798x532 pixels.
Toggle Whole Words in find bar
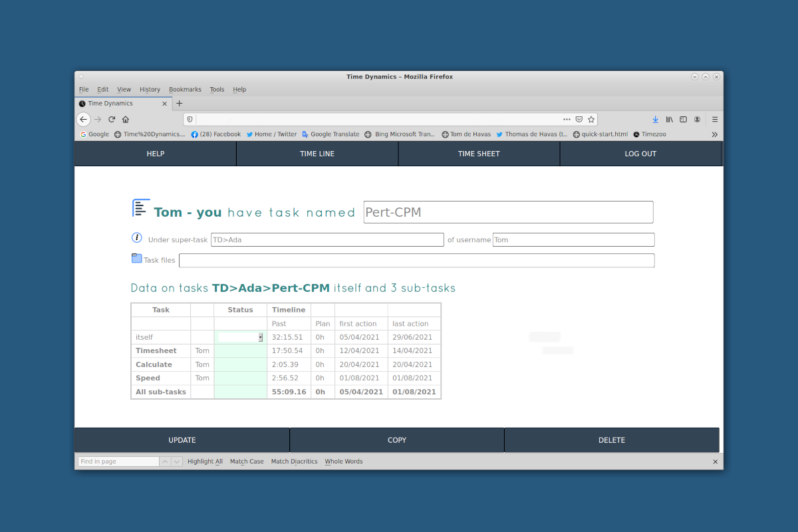coord(344,462)
